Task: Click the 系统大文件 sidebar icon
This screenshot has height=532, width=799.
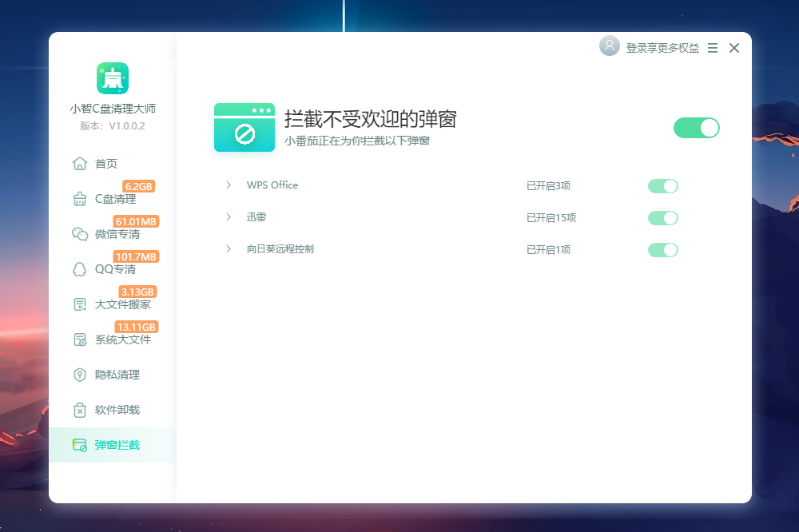Action: (x=80, y=339)
